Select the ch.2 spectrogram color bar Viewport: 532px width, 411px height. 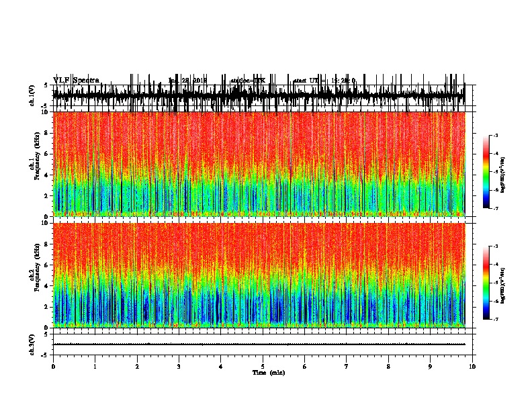(486, 283)
